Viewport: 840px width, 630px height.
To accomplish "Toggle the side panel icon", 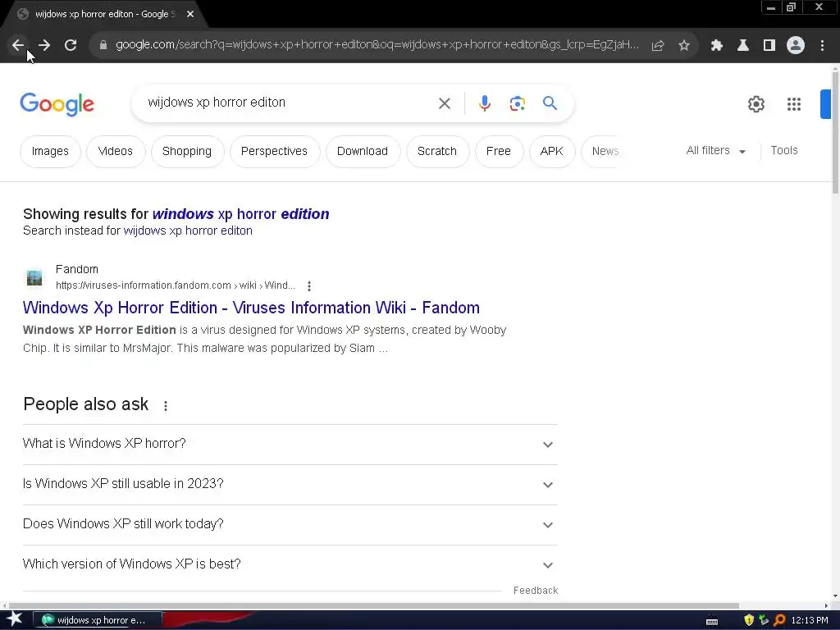I will (769, 46).
